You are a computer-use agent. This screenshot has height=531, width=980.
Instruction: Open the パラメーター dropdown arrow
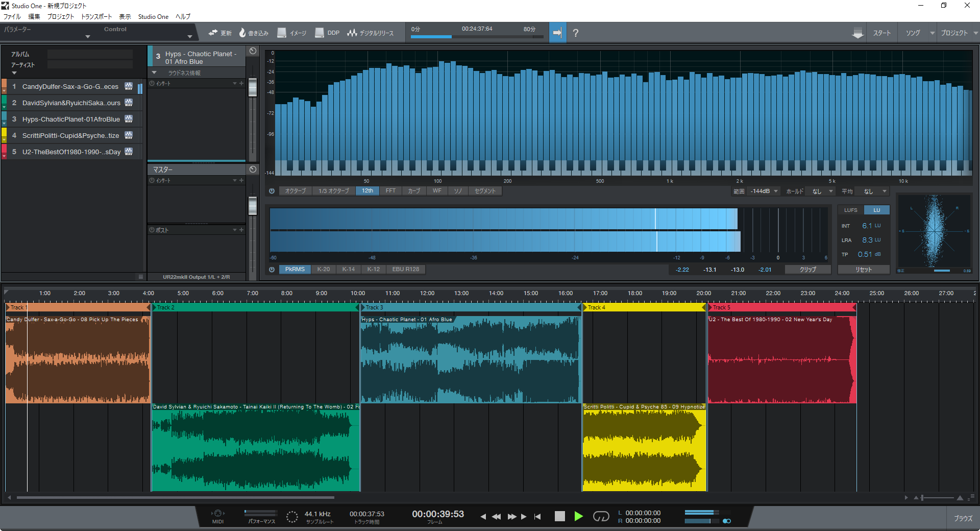coord(88,36)
